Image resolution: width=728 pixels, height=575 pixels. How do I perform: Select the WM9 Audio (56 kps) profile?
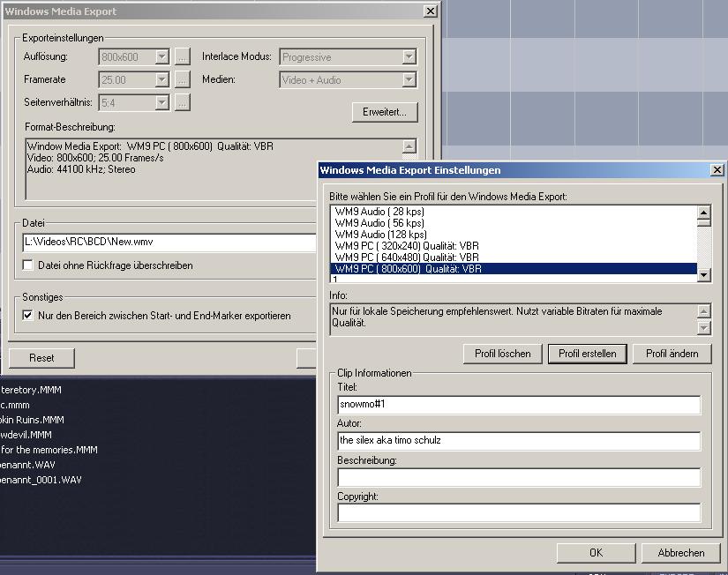[514, 223]
